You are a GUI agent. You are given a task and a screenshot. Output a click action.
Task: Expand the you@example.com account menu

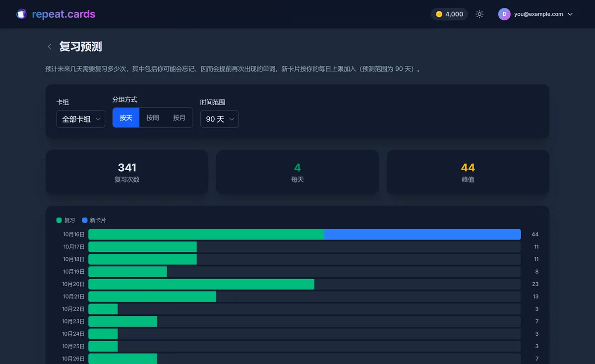tap(536, 14)
